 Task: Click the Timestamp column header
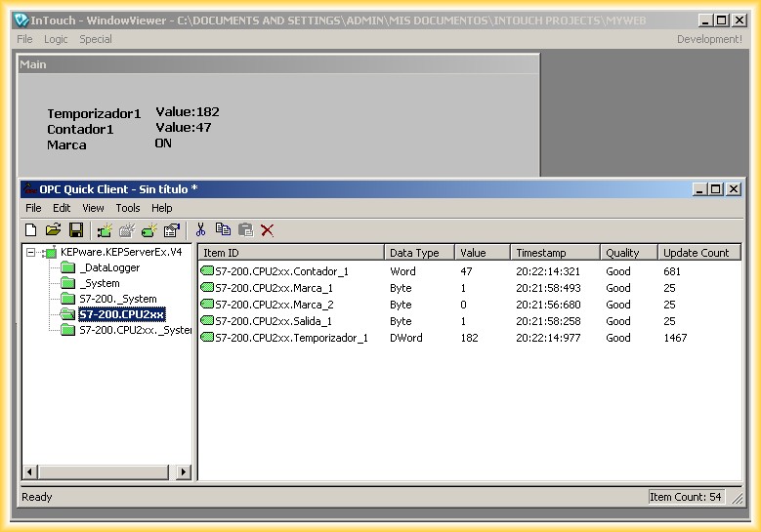point(540,253)
